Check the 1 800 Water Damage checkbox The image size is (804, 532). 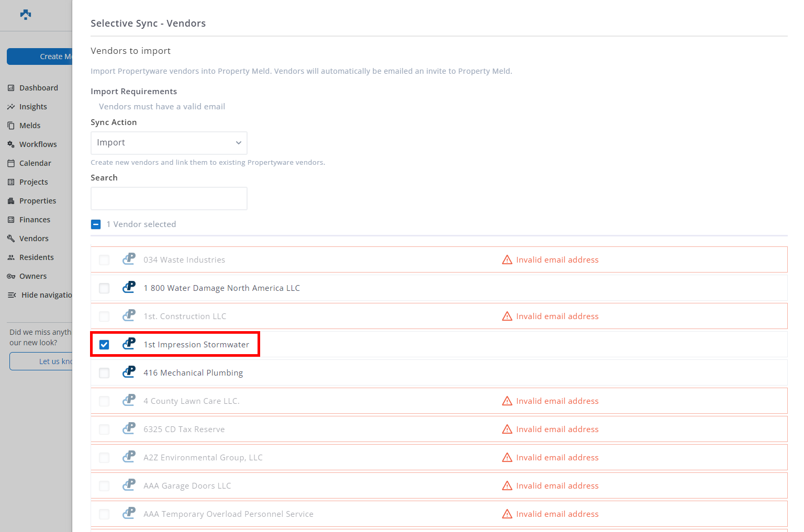[104, 288]
